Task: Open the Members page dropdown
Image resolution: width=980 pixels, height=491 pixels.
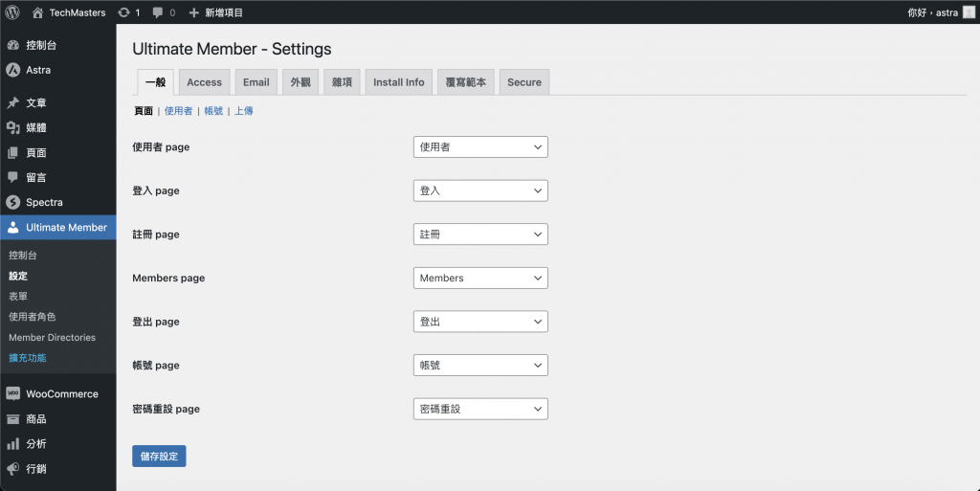Action: tap(480, 278)
